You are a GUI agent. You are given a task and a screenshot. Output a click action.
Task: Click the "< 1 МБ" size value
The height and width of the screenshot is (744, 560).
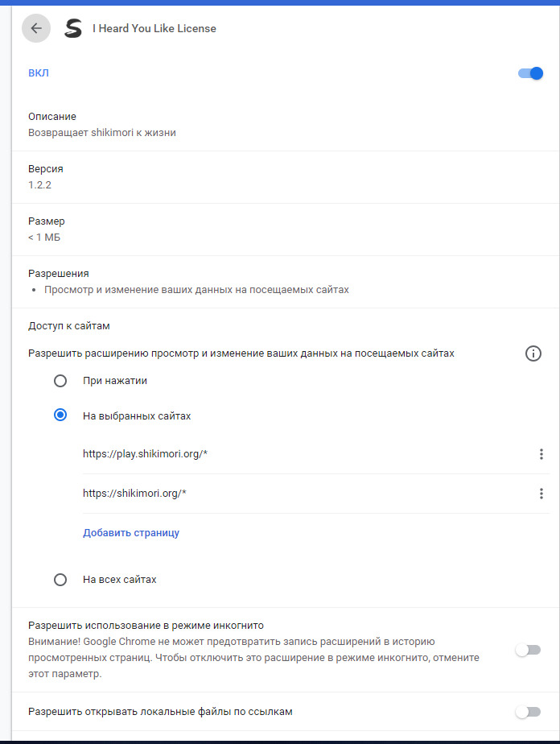[44, 237]
